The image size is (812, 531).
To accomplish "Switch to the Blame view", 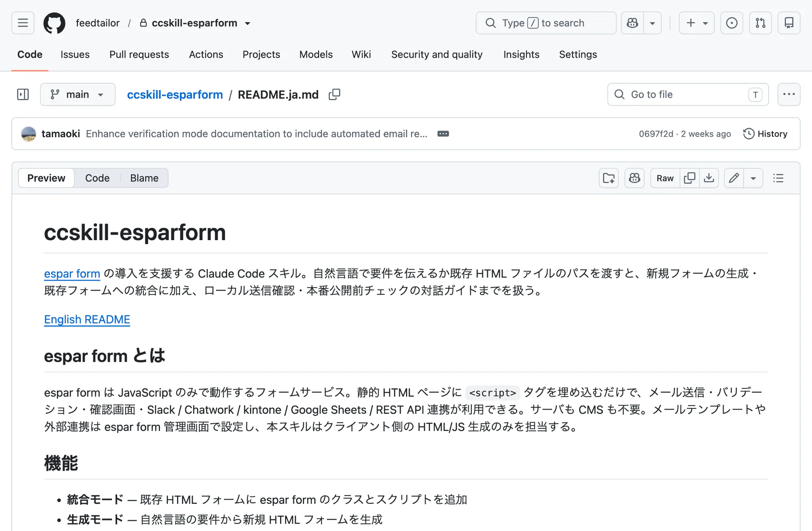I will coord(144,178).
